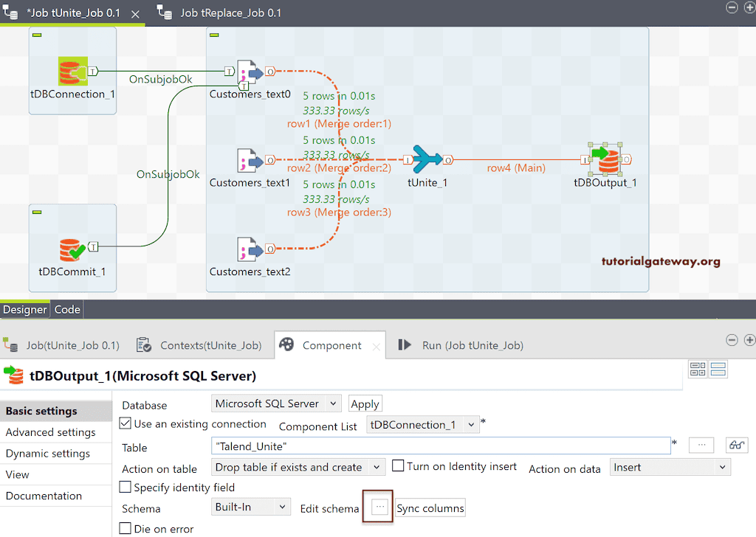This screenshot has width=756, height=537.
Task: Click the grid view layout icon
Action: pyautogui.click(x=698, y=369)
